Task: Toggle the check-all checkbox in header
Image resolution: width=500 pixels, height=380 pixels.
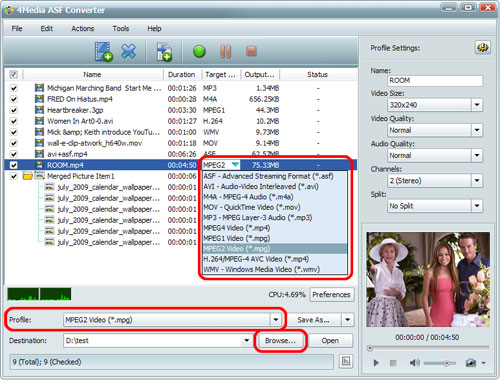Action: tap(14, 74)
